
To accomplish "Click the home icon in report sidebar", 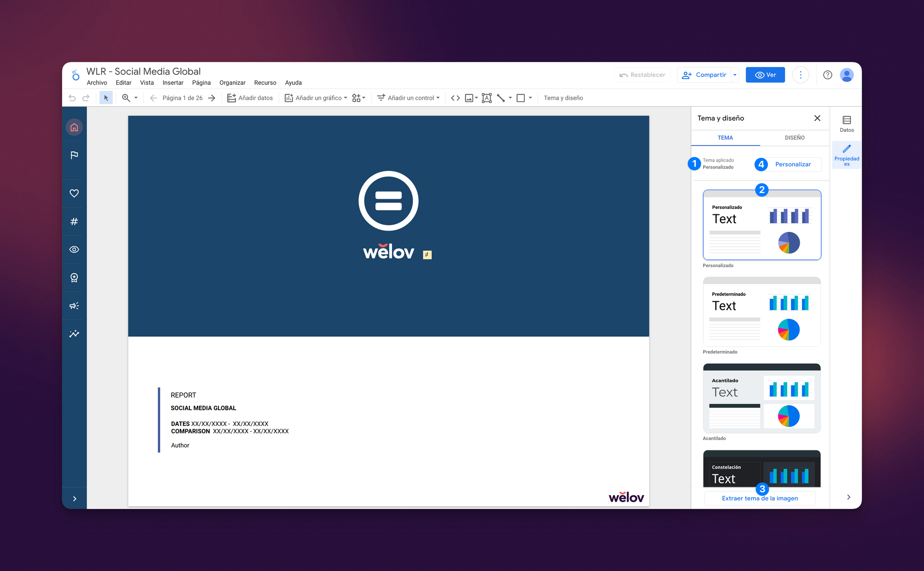I will coord(74,127).
